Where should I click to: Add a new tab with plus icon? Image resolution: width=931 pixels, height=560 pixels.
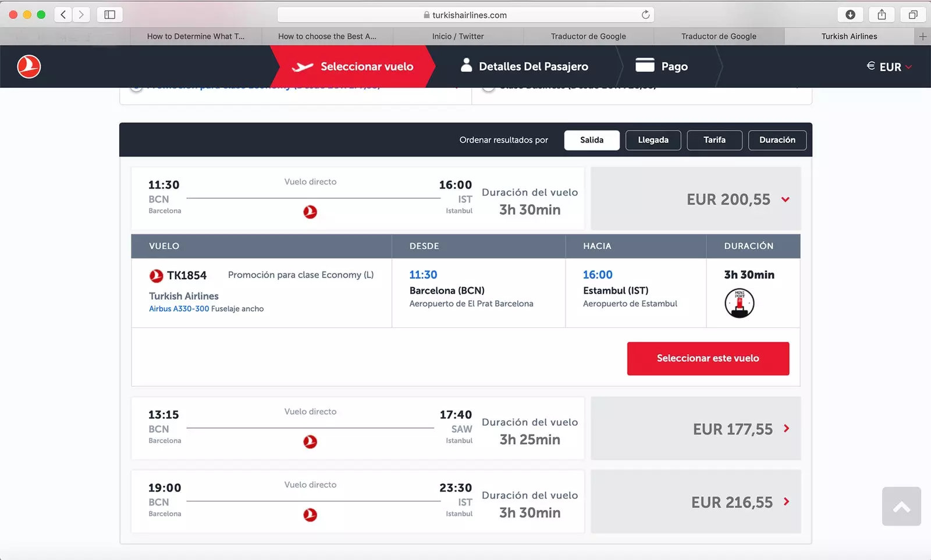point(923,36)
